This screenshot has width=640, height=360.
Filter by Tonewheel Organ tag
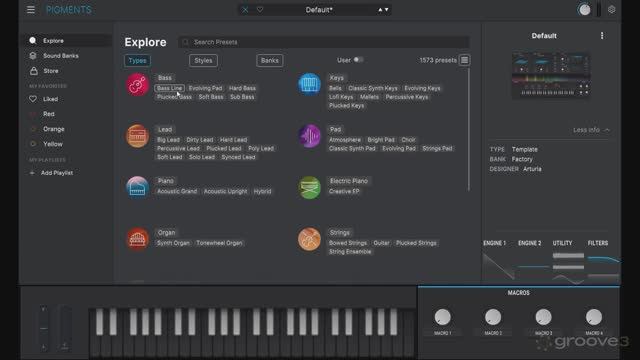point(219,243)
